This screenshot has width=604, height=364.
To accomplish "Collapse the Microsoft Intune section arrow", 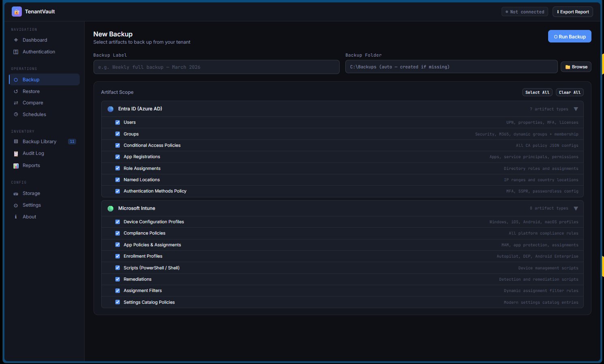I will pyautogui.click(x=576, y=208).
